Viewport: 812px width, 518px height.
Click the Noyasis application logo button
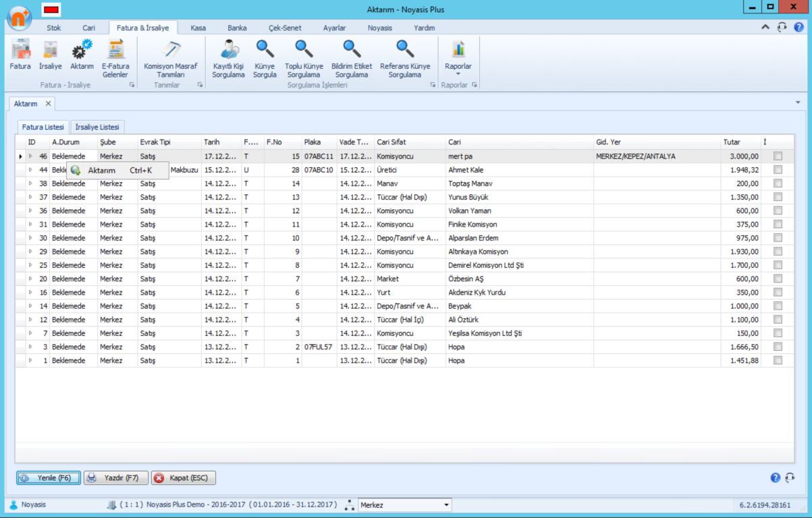[19, 17]
